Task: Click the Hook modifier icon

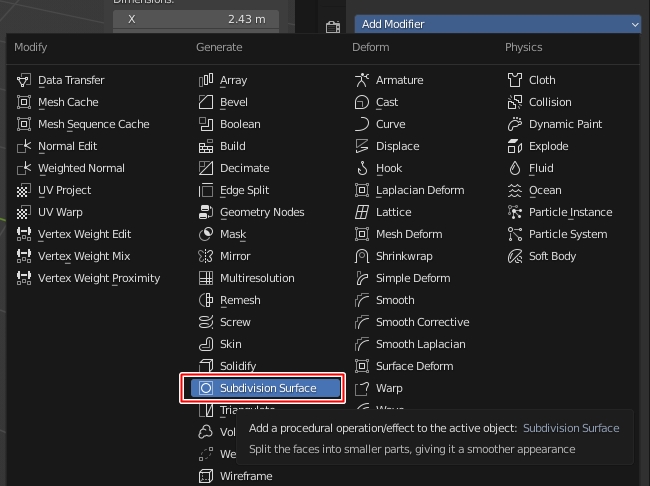Action: point(361,168)
